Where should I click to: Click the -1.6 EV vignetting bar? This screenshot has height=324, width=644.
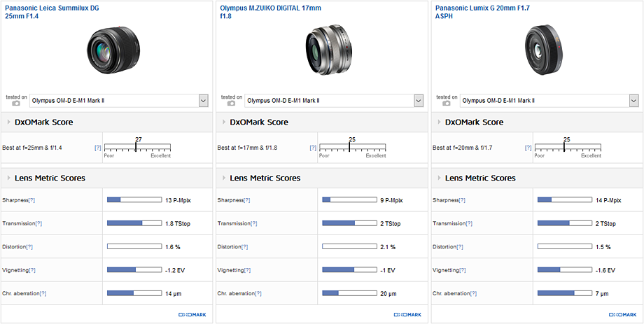click(x=565, y=270)
